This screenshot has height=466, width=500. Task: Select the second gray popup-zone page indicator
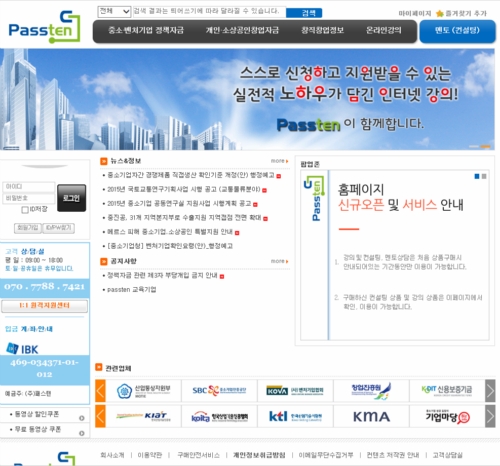tap(484, 176)
